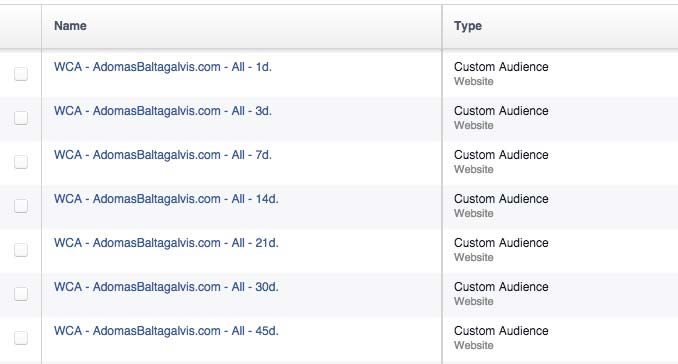
Task: Click the Custom Audience type cell on the 30d. row
Action: tap(501, 287)
